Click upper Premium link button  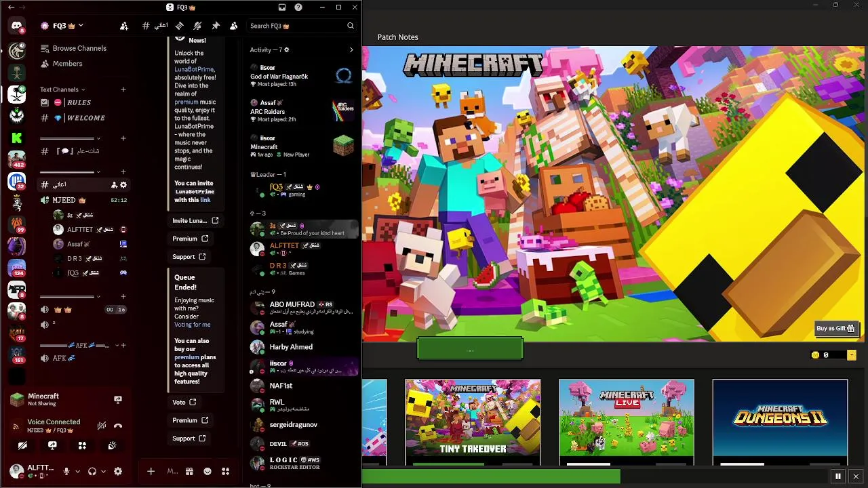[191, 239]
